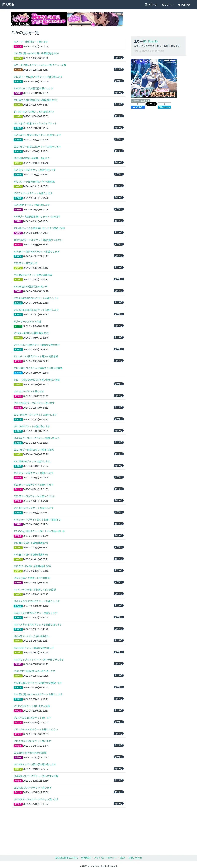Open post 7/13星に願いをDAY2買い子募集
The height and width of the screenshot is (868, 197).
36,53
